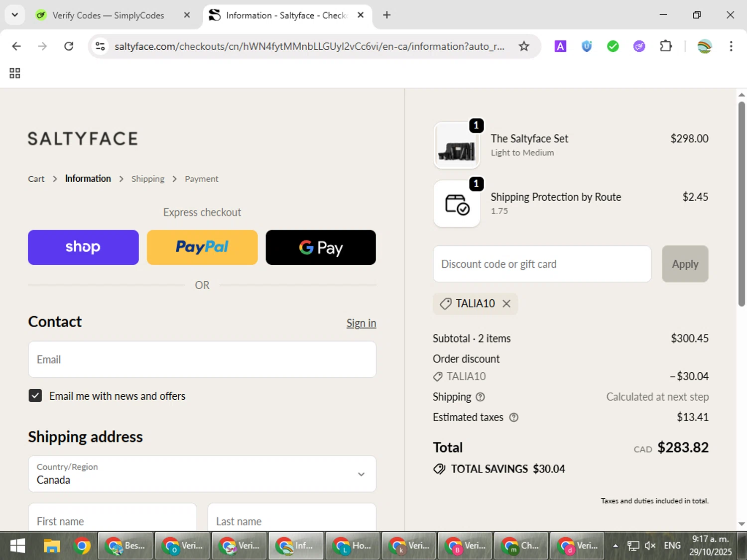Open taskbar clock and date
Screen dimensions: 747x560
[711, 546]
